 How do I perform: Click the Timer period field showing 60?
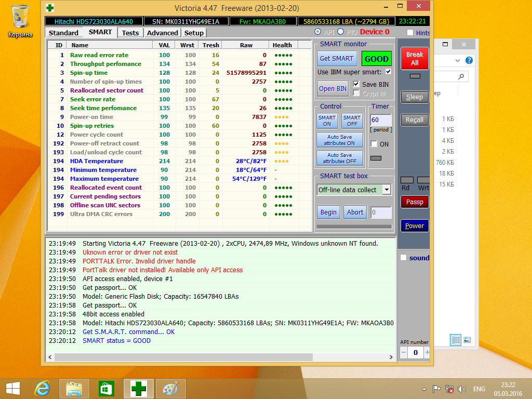pyautogui.click(x=381, y=120)
